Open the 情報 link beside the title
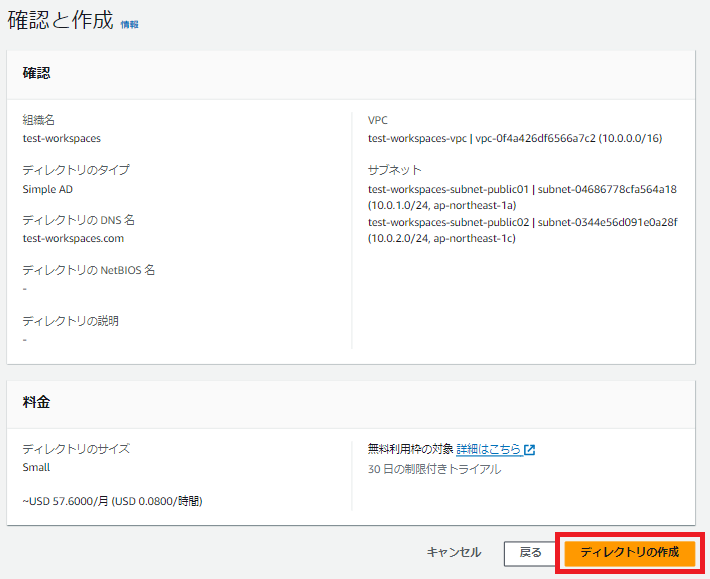Image resolution: width=710 pixels, height=579 pixels. [130, 24]
